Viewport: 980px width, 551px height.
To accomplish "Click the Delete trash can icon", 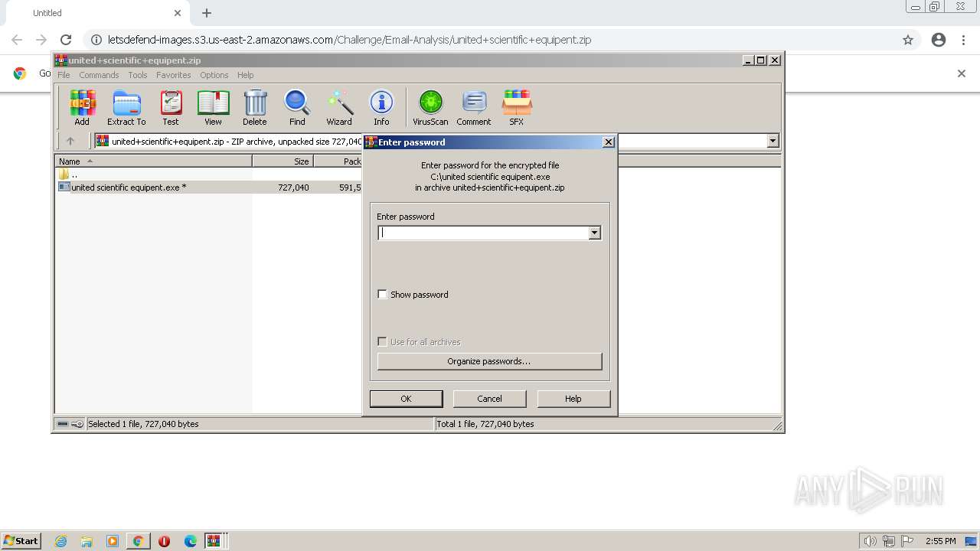I will click(255, 107).
